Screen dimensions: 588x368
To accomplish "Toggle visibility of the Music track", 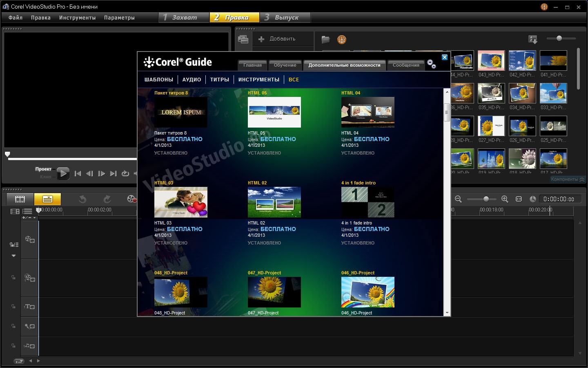I will click(x=33, y=346).
